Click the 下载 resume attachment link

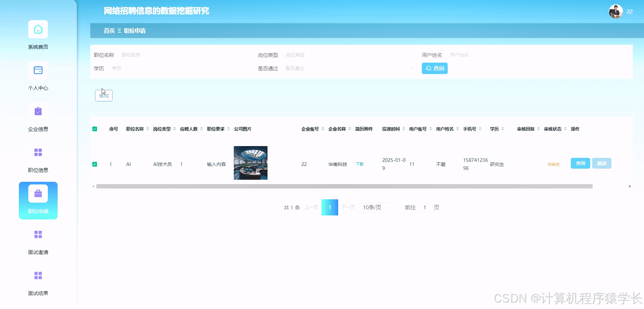click(359, 164)
